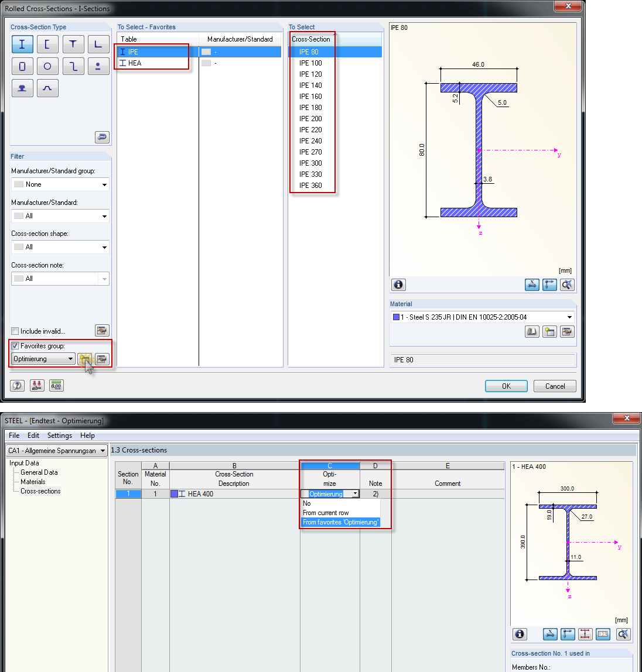This screenshot has width=642, height=672.
Task: Open cross-section info button under IPE 80 preview
Action: point(398,284)
